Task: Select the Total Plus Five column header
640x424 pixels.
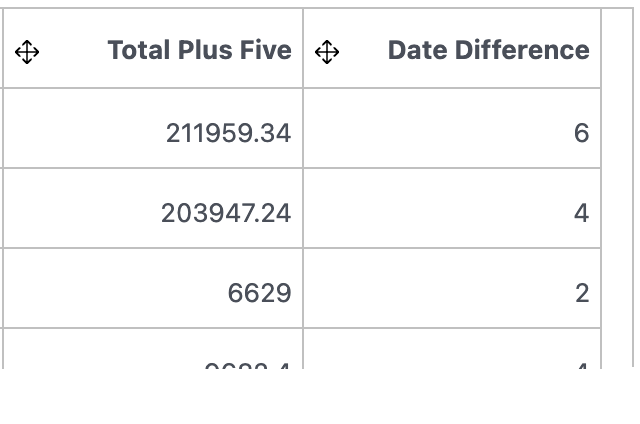Action: coord(153,48)
